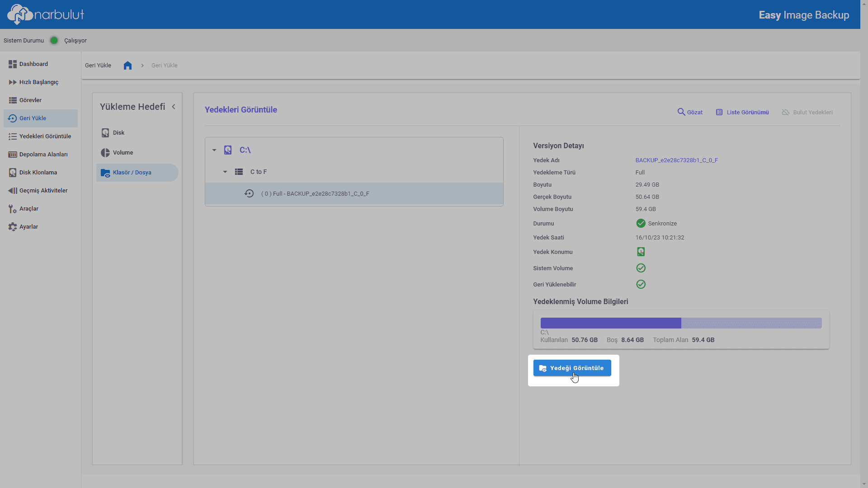Click the restore history icon on Full backup
The image size is (868, 488).
(x=249, y=193)
